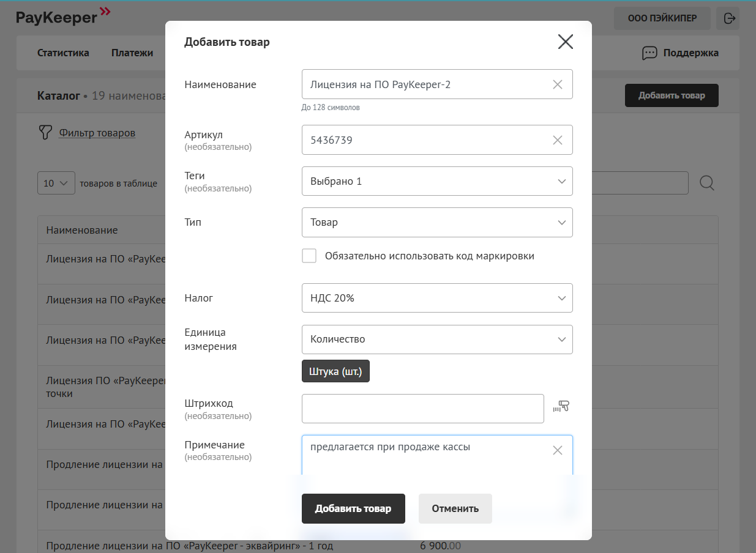Enable Обязательно использовать код маркировки checkbox
Image resolution: width=756 pixels, height=553 pixels.
click(309, 256)
